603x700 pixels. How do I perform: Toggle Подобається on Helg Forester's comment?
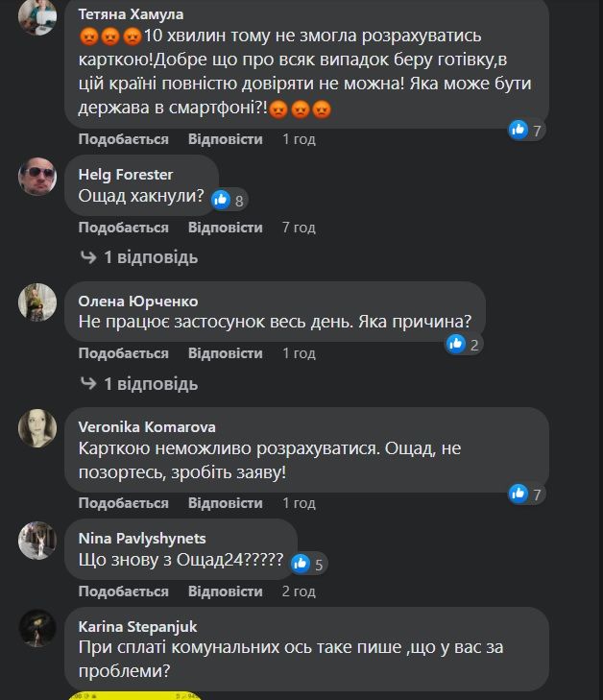click(123, 228)
